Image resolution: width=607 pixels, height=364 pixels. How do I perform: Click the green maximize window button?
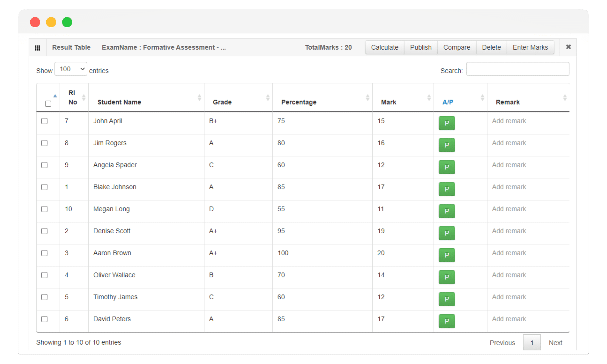pos(67,22)
